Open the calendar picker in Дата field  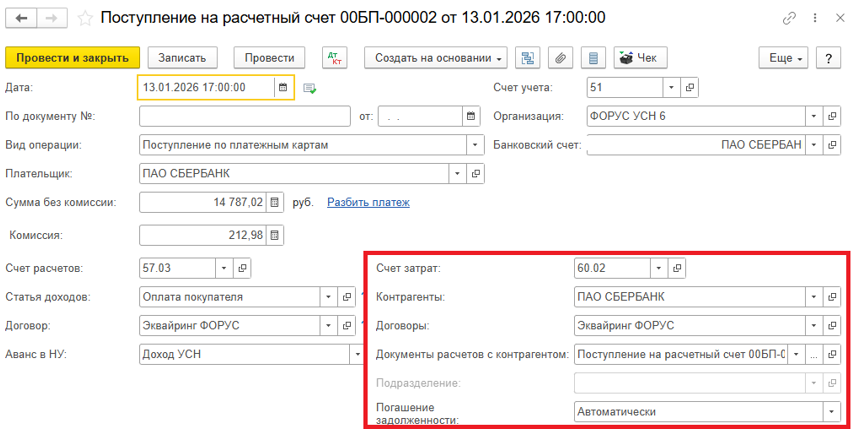click(x=283, y=88)
